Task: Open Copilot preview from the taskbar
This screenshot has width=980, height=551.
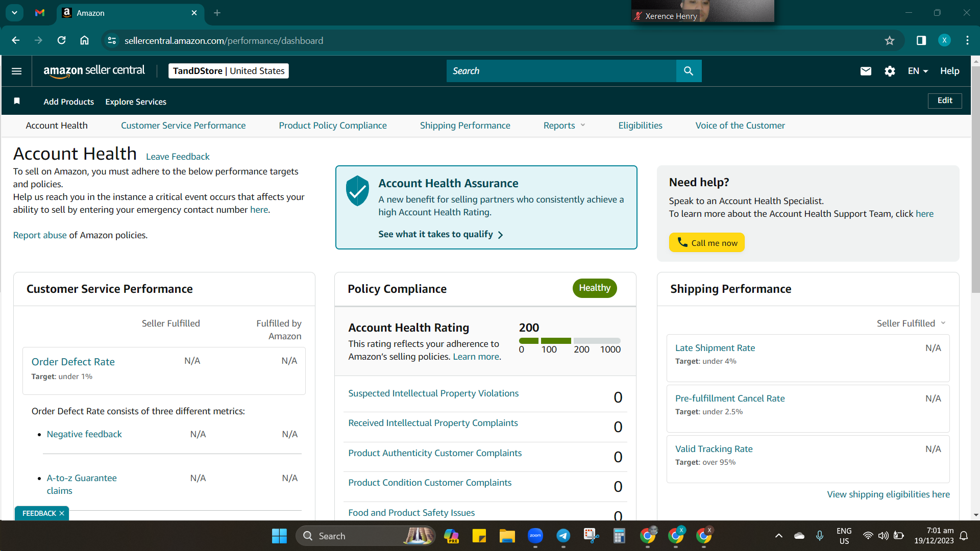Action: click(451, 536)
